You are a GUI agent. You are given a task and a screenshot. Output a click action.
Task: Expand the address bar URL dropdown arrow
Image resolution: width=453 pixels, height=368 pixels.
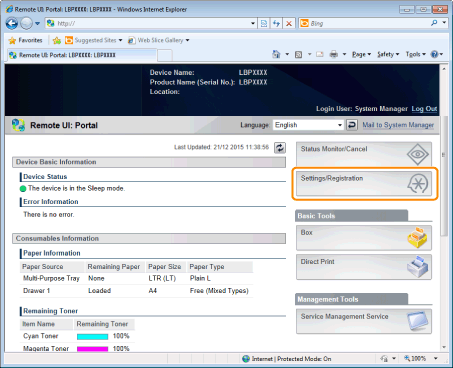point(253,23)
